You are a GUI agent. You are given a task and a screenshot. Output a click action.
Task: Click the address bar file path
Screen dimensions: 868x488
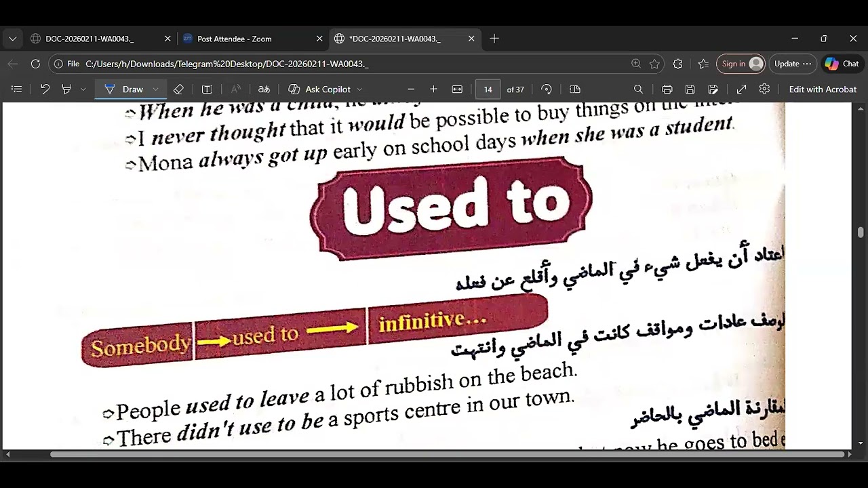227,64
